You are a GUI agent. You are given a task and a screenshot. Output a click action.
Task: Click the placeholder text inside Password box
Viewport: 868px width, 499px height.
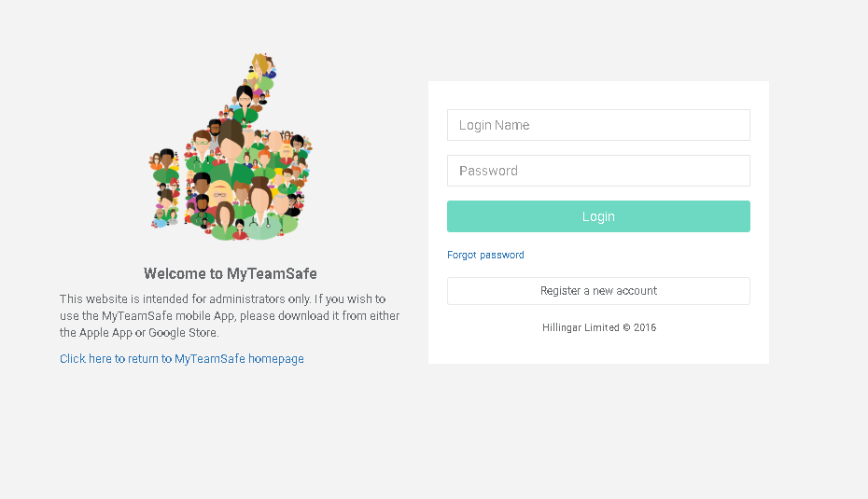point(488,171)
